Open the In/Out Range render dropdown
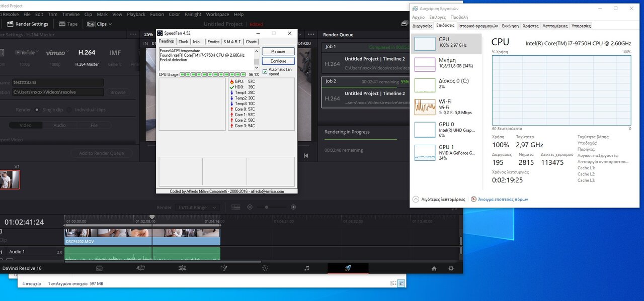644x301 pixels. [x=197, y=207]
